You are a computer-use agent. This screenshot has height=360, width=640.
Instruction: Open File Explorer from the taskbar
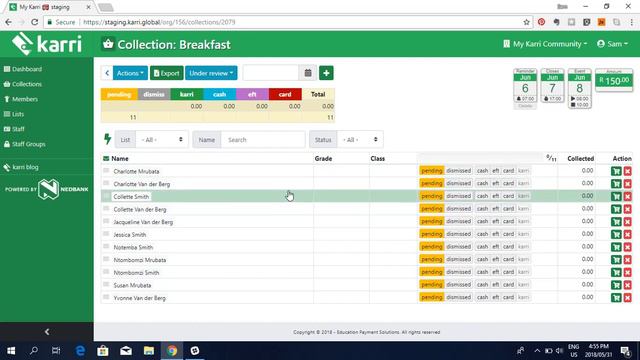pos(149,351)
